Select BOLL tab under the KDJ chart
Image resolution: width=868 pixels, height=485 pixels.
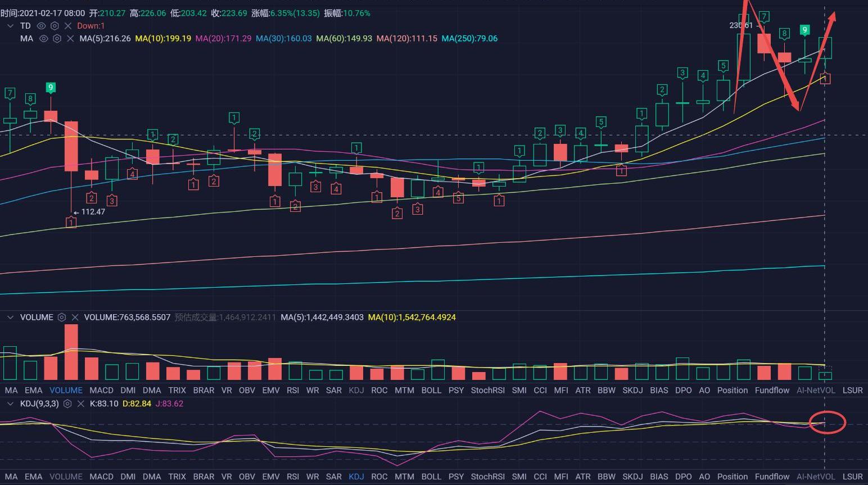[x=431, y=477]
